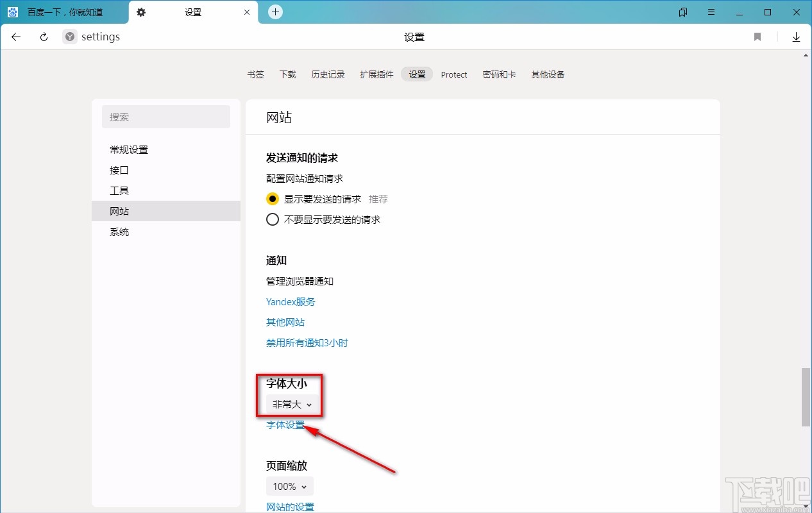Open the 100% page zoom dropdown

click(x=289, y=486)
